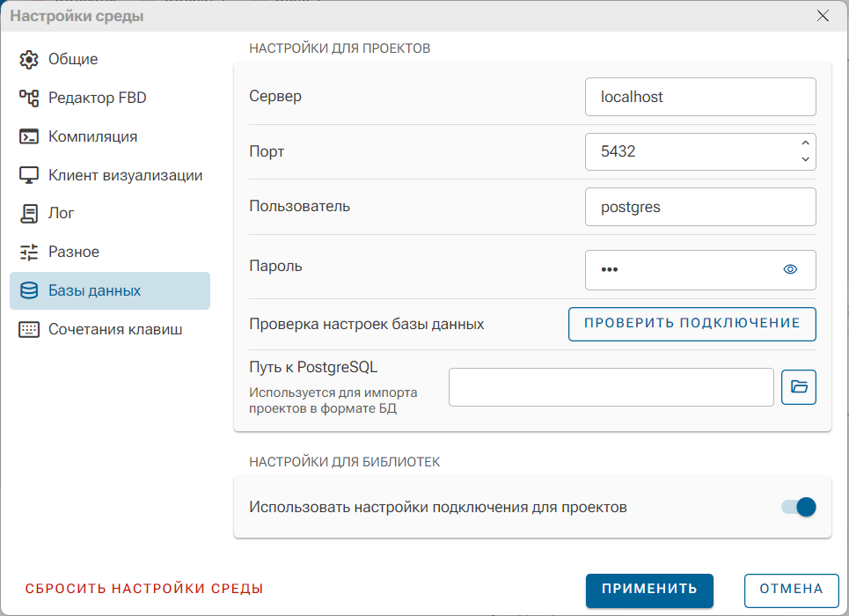Go to the Разное settings section
The image size is (849, 616).
click(x=110, y=252)
